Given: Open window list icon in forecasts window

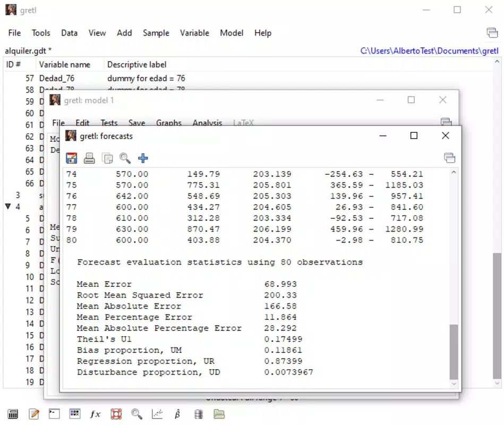Looking at the screenshot, I should click(449, 158).
